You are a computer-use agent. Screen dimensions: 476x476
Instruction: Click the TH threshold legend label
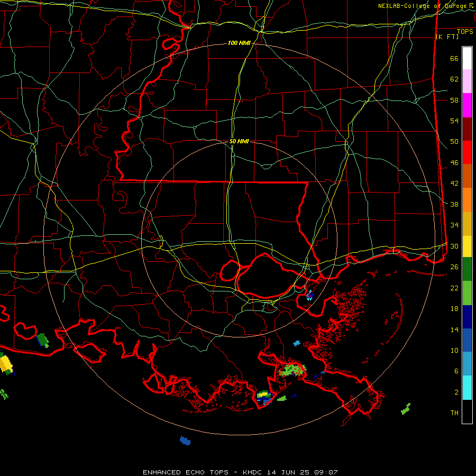[x=454, y=413]
